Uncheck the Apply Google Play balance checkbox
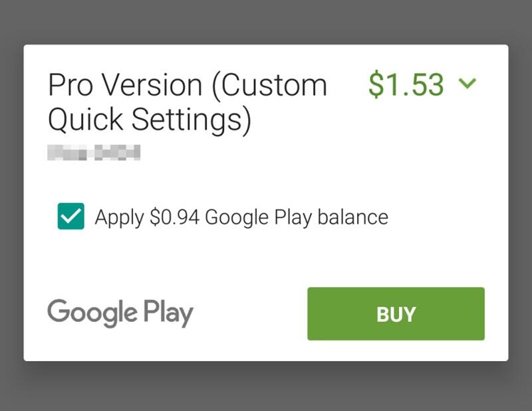Screen dimensions: 532x411 (71, 216)
